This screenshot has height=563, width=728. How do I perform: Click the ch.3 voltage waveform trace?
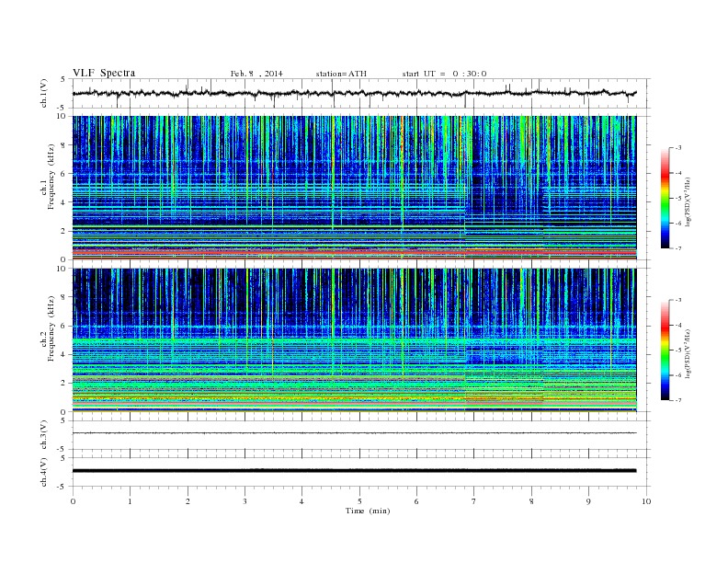[x=354, y=433]
